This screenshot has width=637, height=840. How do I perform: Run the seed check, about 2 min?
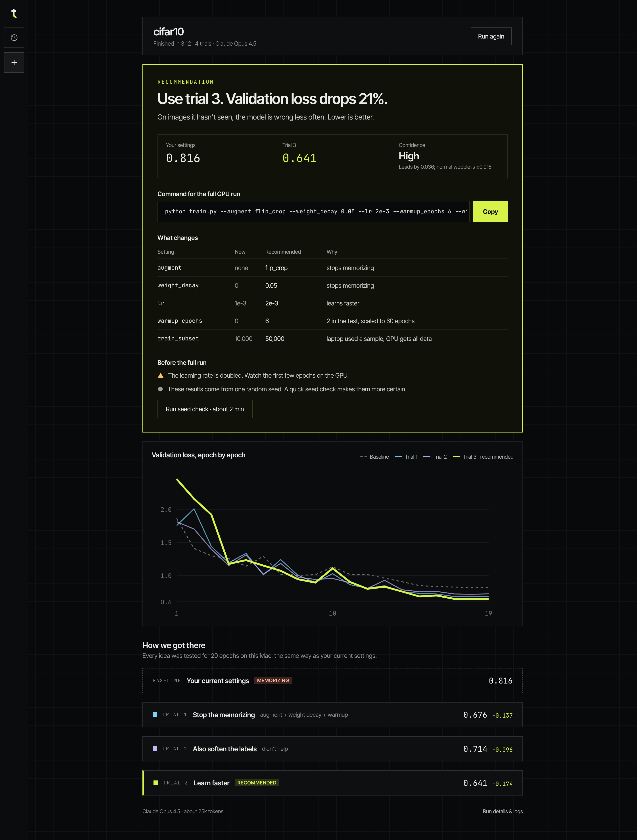tap(205, 409)
